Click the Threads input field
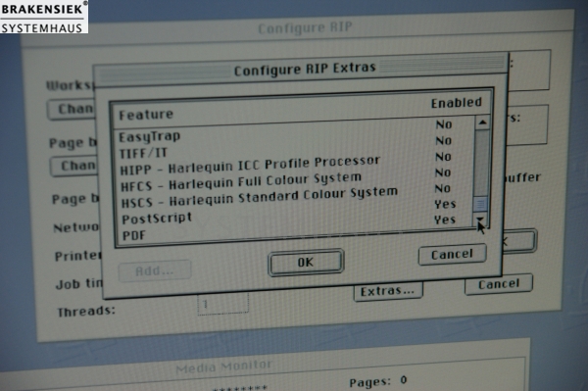The height and width of the screenshot is (391, 588). [222, 303]
